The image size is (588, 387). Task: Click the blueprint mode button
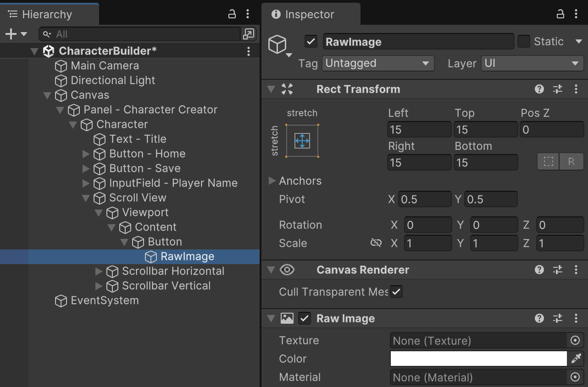coord(548,161)
